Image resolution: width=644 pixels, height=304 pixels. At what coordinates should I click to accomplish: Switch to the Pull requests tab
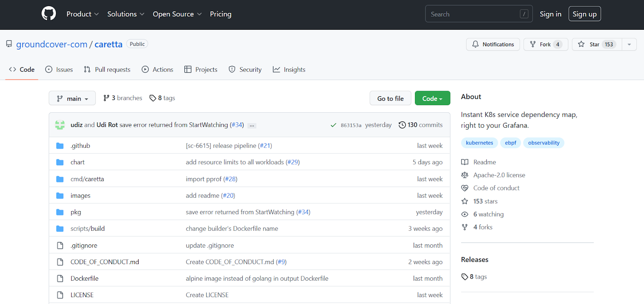(107, 70)
